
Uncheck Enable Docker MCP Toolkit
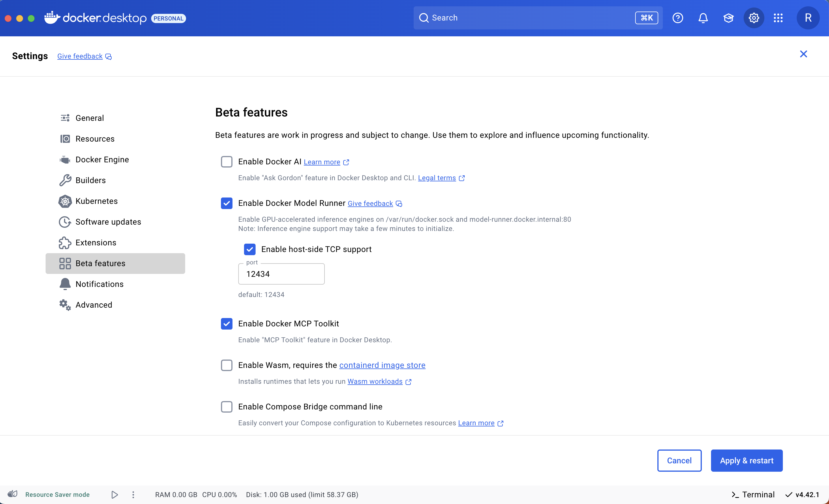226,324
